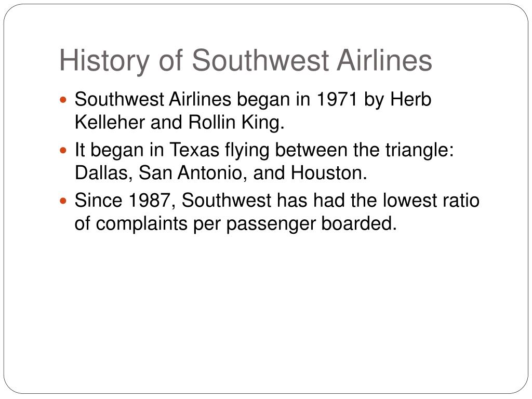
Task: Click the year 1987 in third bullet
Action: (149, 200)
